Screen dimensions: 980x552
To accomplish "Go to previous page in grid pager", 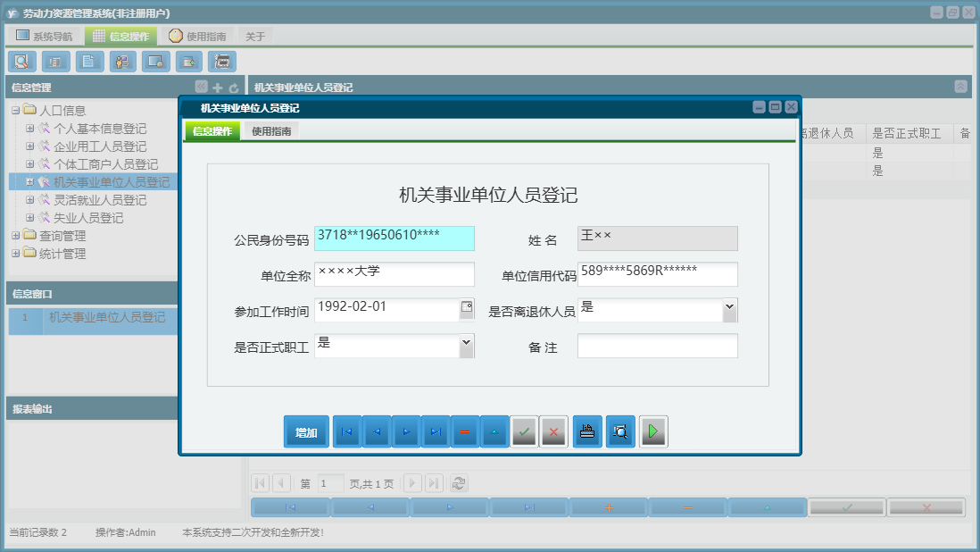I will 282,483.
